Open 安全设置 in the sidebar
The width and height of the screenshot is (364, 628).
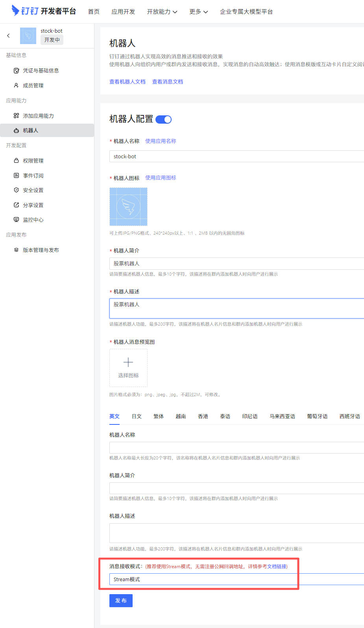click(x=33, y=190)
